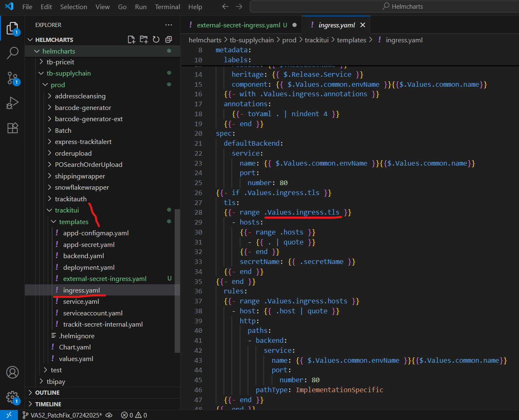This screenshot has height=420, width=519.
Task: Open the Manage settings gear
Action: point(12,397)
